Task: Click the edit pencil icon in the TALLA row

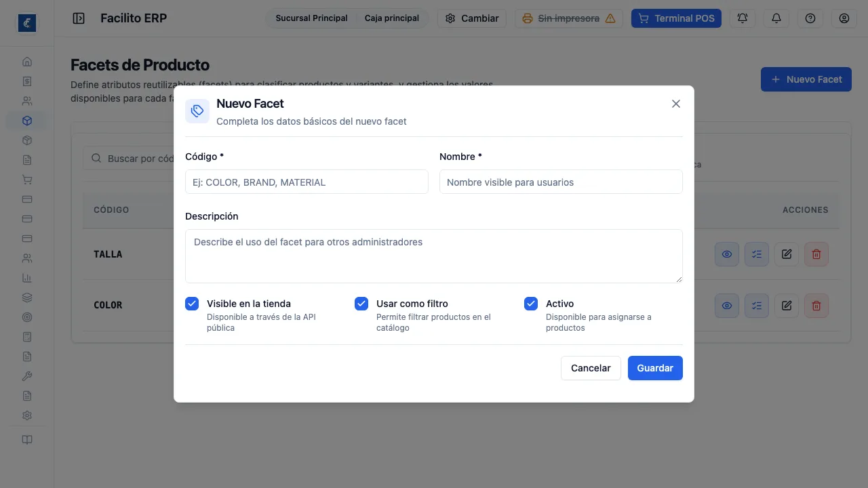Action: [x=787, y=254]
